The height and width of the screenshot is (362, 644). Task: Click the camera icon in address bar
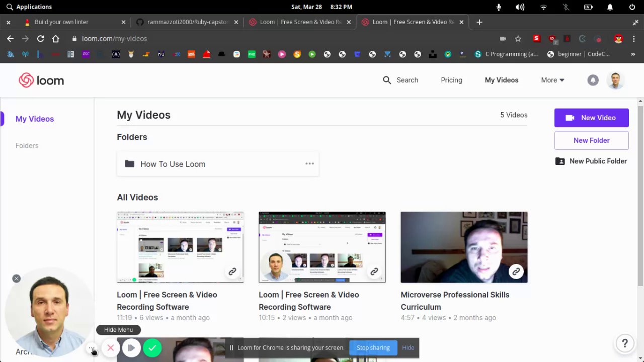tap(503, 39)
